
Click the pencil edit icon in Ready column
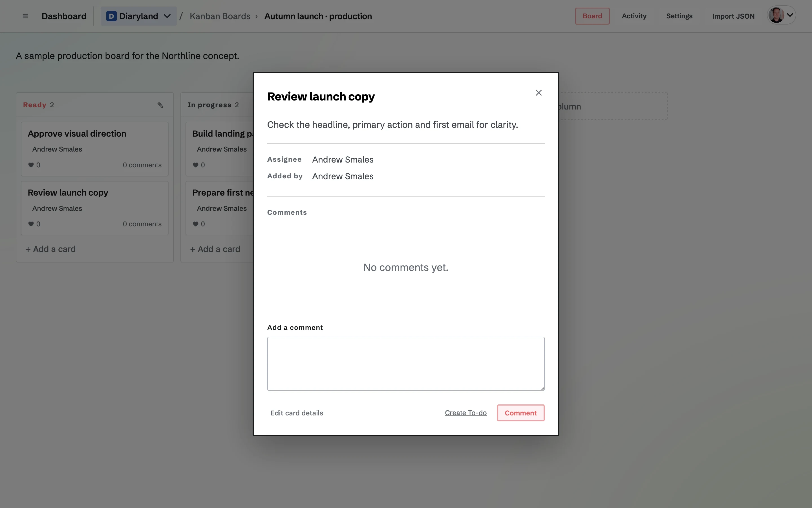[x=160, y=105]
